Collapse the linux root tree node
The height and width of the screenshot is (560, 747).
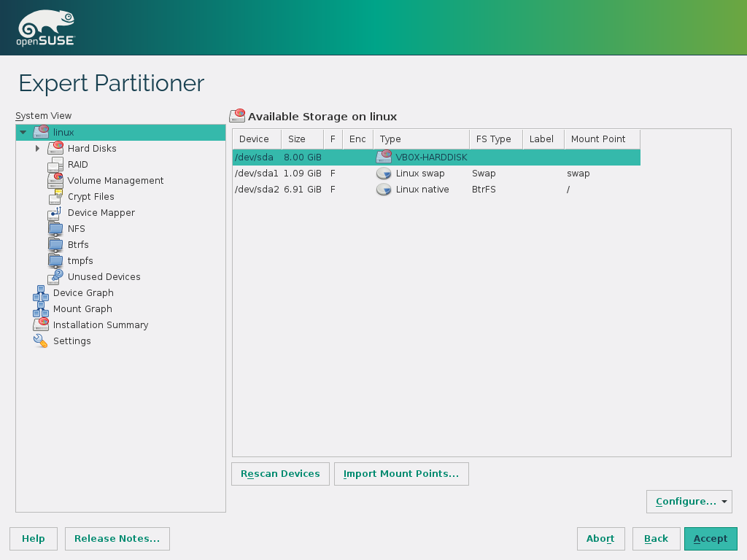[23, 133]
